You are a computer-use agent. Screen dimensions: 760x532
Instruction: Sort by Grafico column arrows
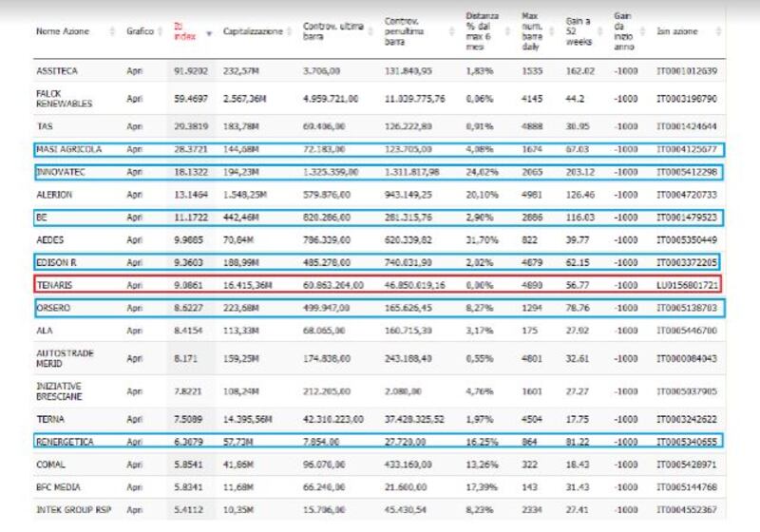click(160, 31)
